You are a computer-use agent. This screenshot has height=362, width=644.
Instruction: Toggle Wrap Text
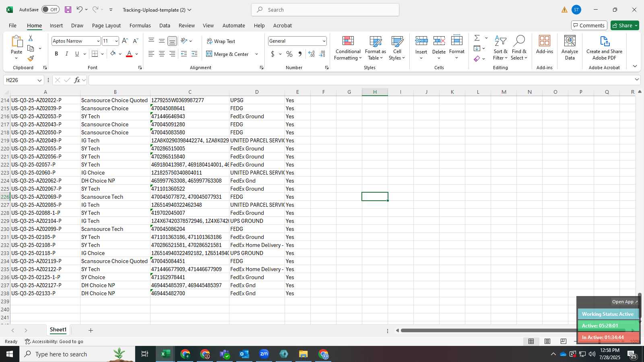point(221,41)
